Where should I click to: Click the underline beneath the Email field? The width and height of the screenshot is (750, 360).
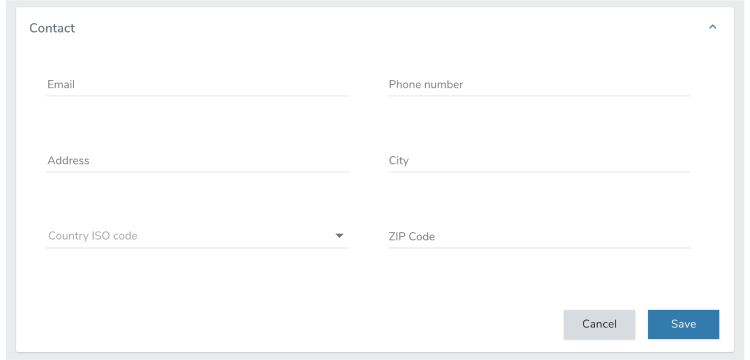coord(198,96)
